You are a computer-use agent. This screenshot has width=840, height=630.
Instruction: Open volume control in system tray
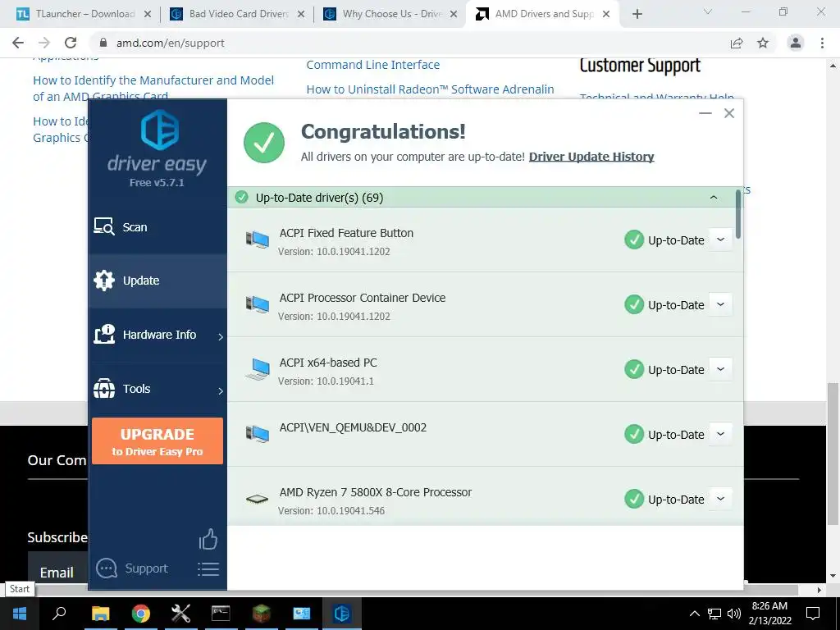[734, 614]
